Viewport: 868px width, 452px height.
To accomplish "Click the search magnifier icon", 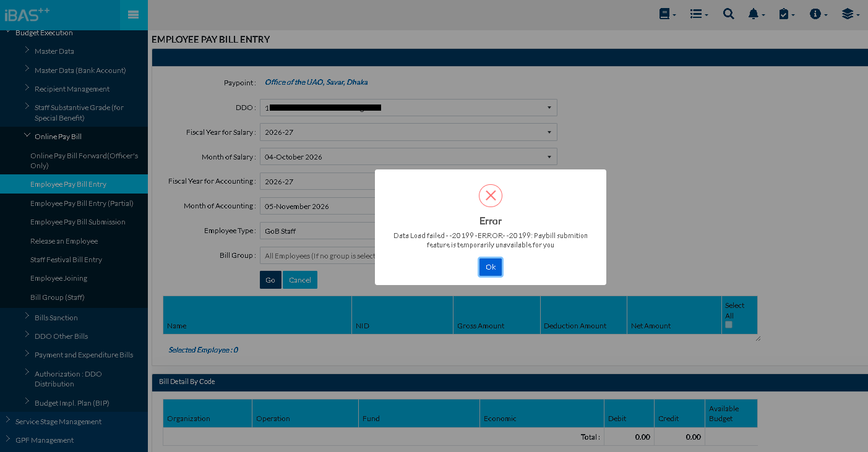I will click(x=729, y=14).
